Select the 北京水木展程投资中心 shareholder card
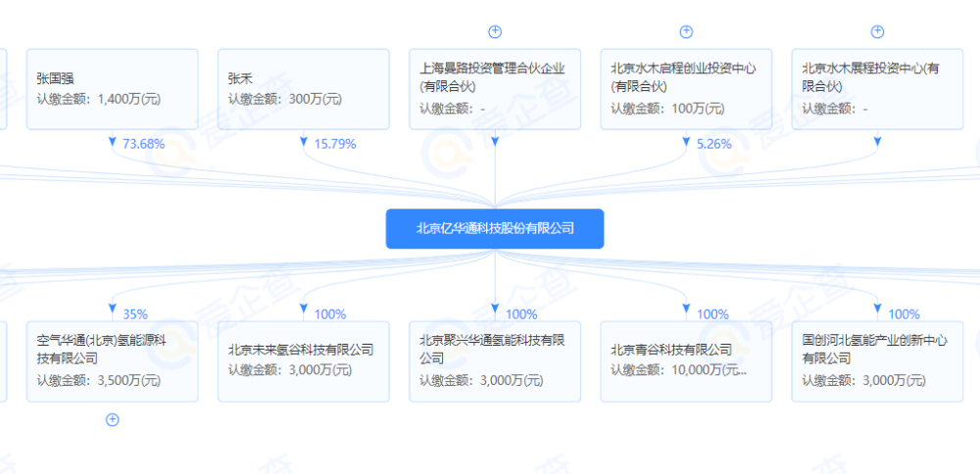Screen dimensions: 980x474 [x=877, y=89]
